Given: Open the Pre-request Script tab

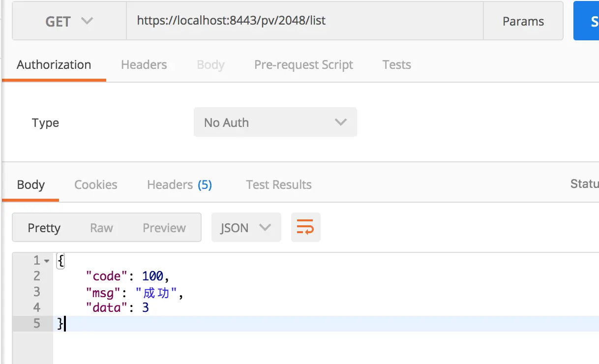Looking at the screenshot, I should coord(303,65).
